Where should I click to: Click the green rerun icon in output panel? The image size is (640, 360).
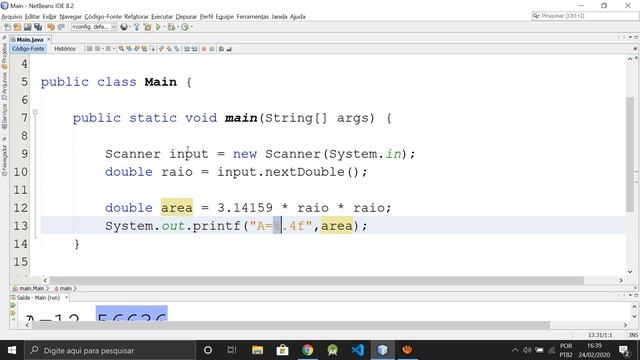click(13, 306)
